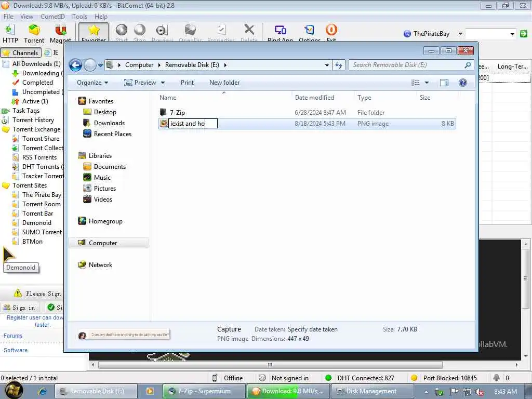Image resolution: width=532 pixels, height=399 pixels.
Task: Click the Print button in Explorer
Action: [187, 83]
